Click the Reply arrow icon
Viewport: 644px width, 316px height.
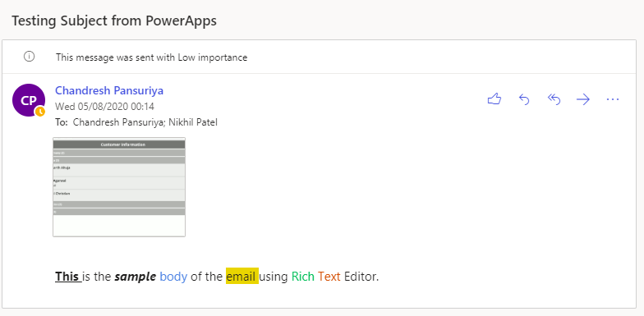pyautogui.click(x=524, y=99)
